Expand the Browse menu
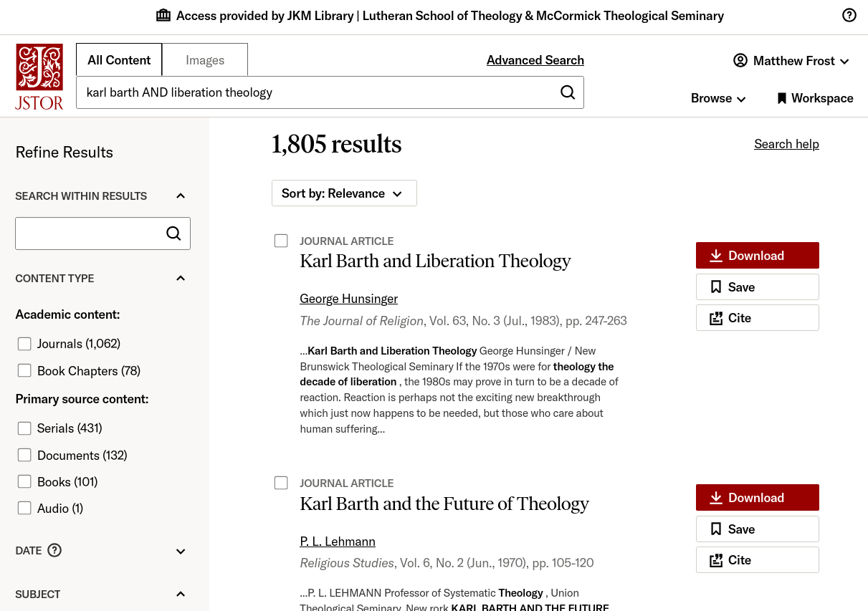Viewport: 868px width, 611px height. 717,97
